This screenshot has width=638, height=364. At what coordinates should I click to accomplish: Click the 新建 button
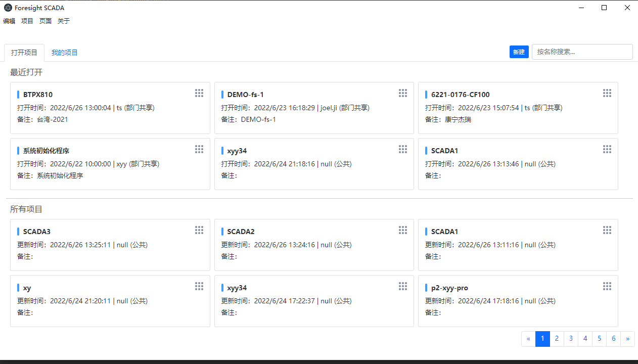[x=519, y=52]
